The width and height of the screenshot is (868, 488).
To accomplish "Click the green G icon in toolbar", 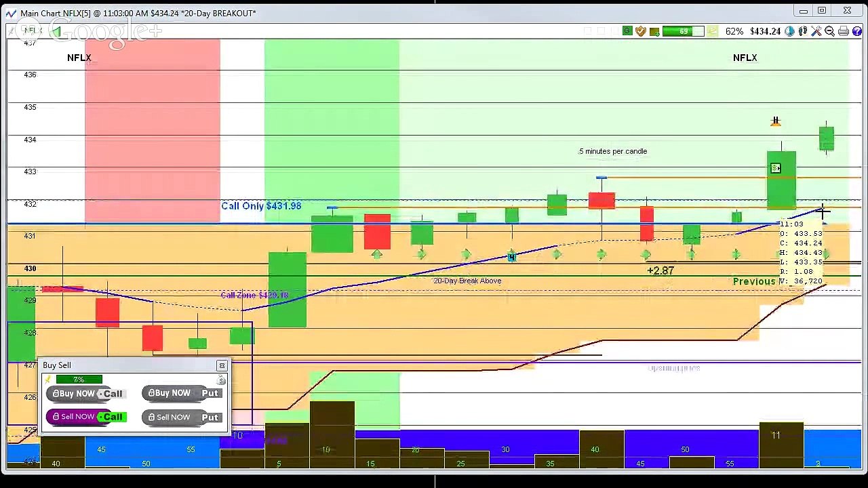I will click(627, 31).
